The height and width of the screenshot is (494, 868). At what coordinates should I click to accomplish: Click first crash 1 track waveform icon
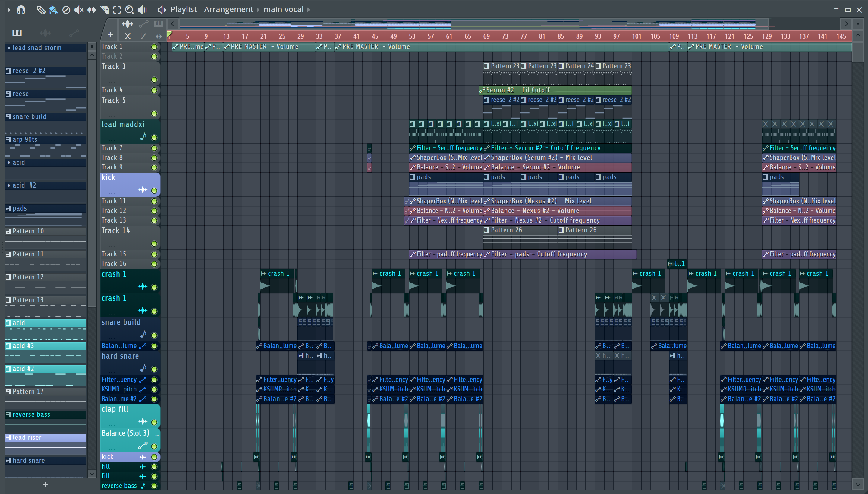pos(143,287)
